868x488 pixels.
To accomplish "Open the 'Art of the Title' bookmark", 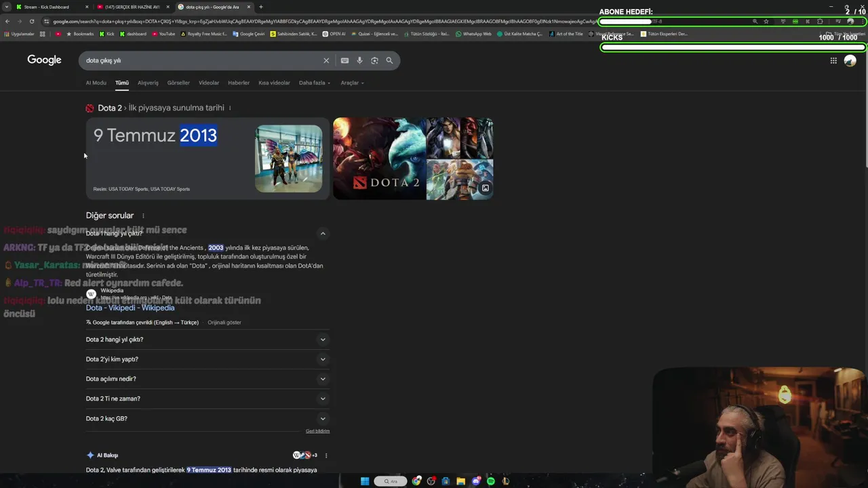I will (x=566, y=34).
